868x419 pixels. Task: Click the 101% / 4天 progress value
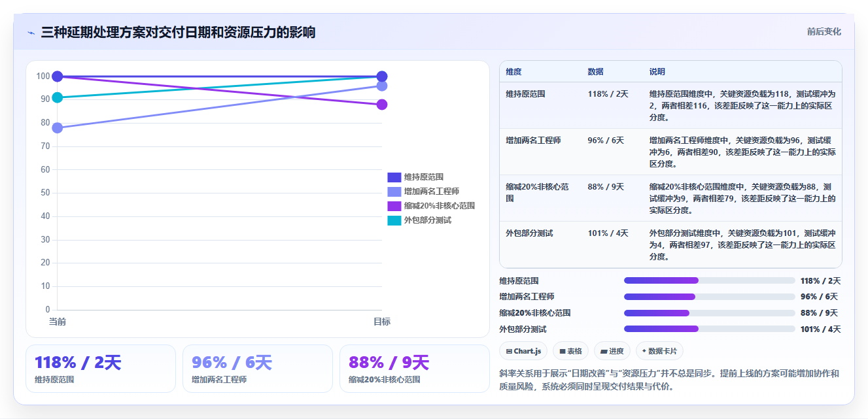click(x=820, y=329)
